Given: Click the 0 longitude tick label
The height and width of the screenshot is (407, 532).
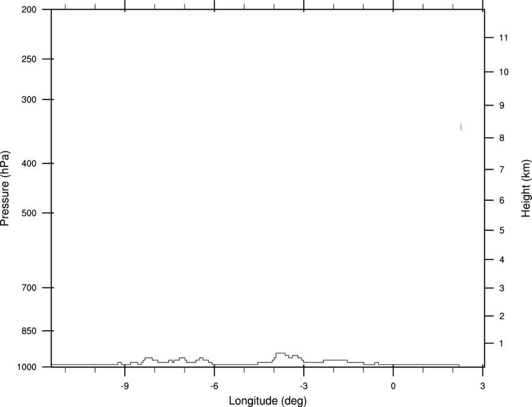Looking at the screenshot, I should (x=393, y=386).
